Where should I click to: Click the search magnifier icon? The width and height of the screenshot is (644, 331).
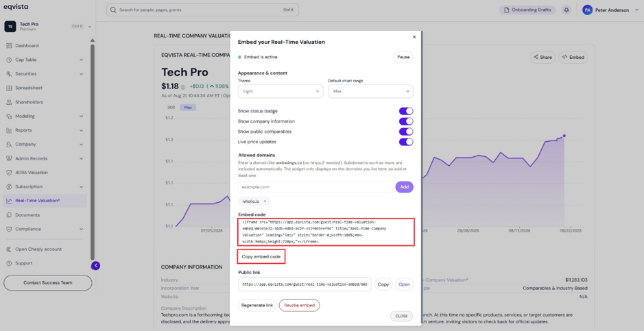pos(114,10)
